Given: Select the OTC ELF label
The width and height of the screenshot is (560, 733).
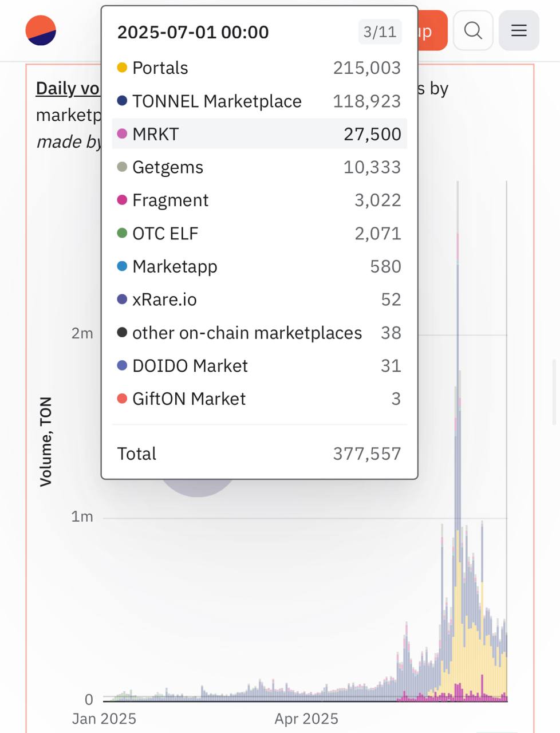Looking at the screenshot, I should tap(165, 233).
